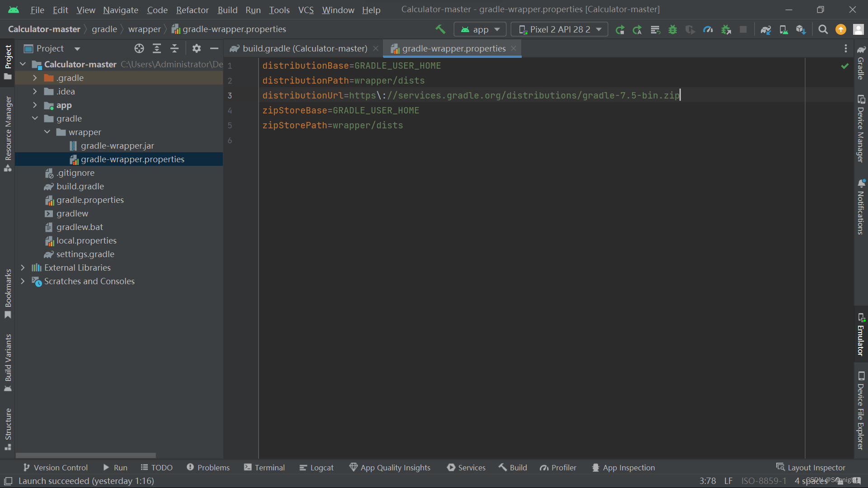Screen dimensions: 868x488
Task: Open the Terminal tool window
Action: (264, 468)
